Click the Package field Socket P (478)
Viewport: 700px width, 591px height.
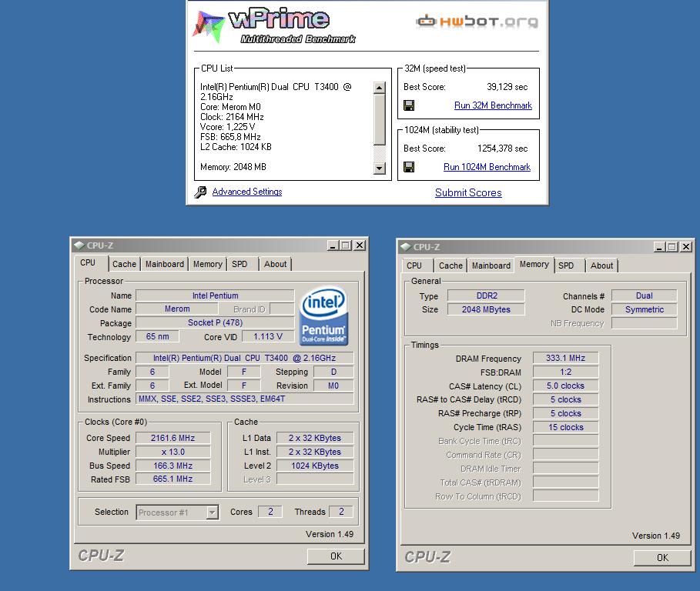point(215,322)
